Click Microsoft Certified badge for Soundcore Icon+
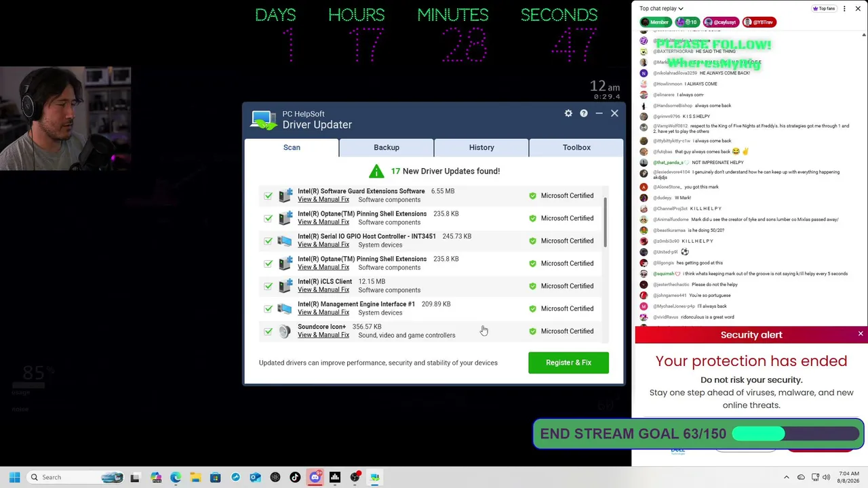 [561, 331]
